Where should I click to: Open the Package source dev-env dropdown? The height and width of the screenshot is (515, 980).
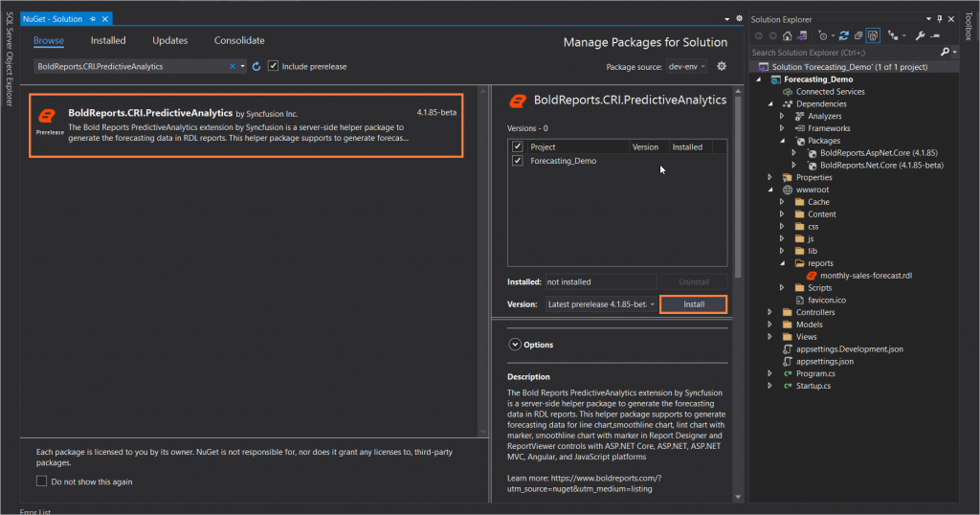coord(686,66)
